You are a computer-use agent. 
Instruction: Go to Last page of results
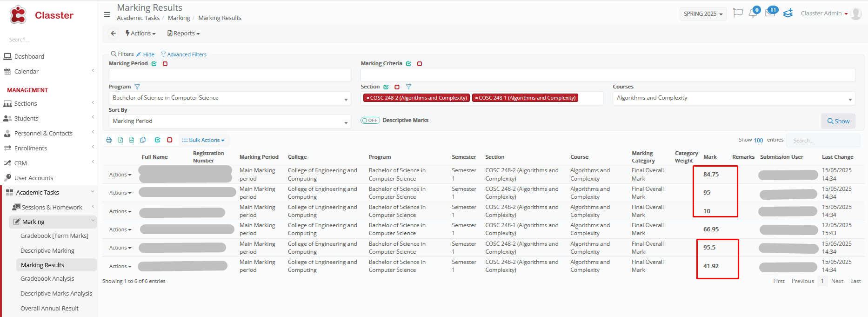[x=855, y=281]
